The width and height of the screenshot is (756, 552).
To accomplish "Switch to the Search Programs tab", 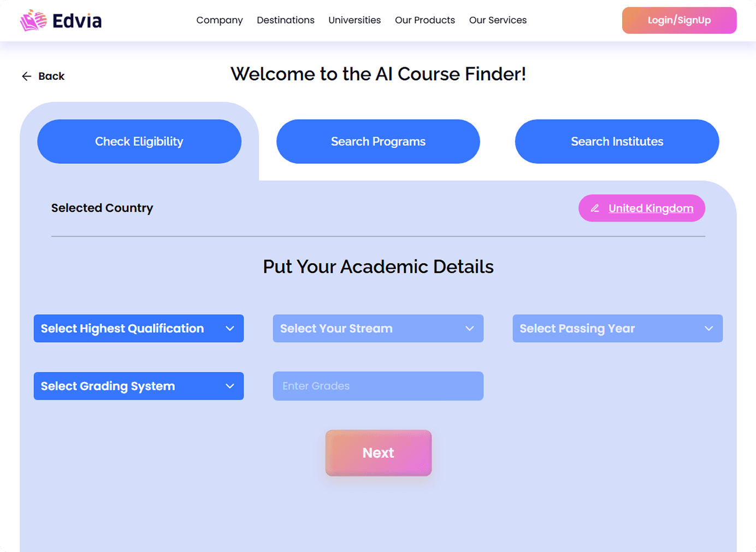I will coord(378,142).
